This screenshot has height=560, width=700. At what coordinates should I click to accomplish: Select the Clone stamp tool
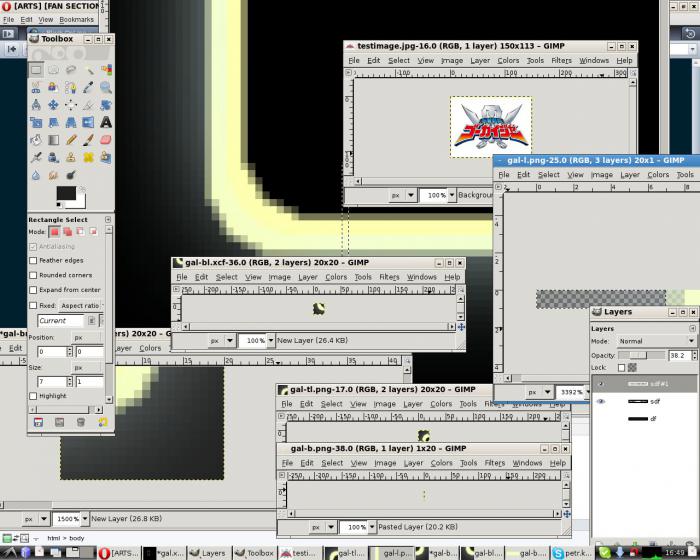[x=71, y=157]
